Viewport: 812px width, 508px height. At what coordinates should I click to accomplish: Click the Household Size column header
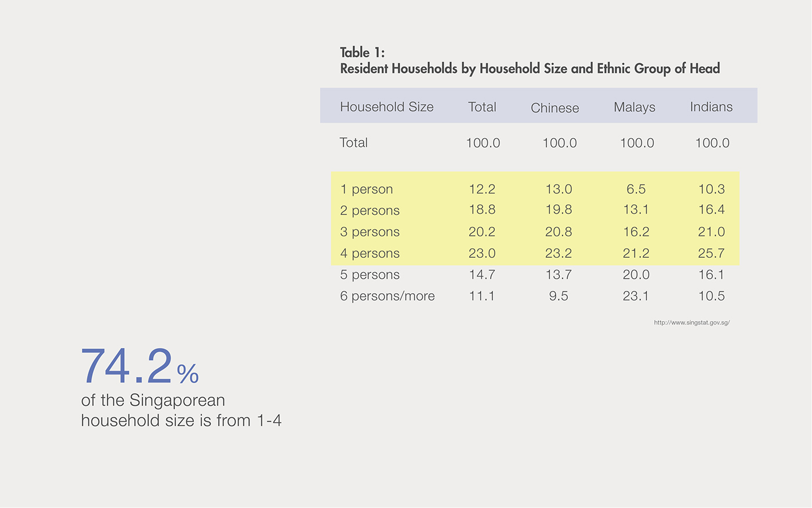pyautogui.click(x=386, y=107)
